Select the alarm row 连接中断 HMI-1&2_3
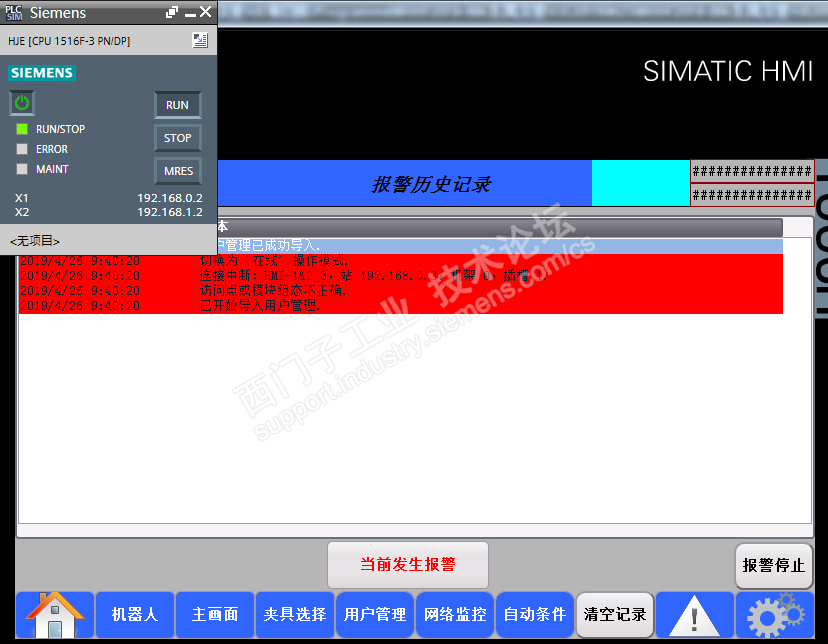This screenshot has height=644, width=828. tap(401, 276)
